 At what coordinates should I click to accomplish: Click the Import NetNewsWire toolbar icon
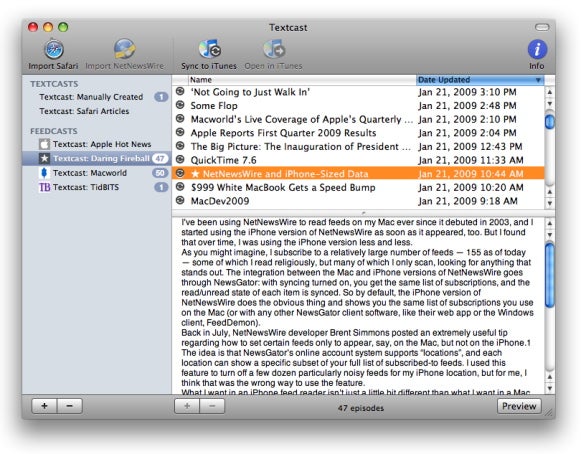[x=124, y=49]
